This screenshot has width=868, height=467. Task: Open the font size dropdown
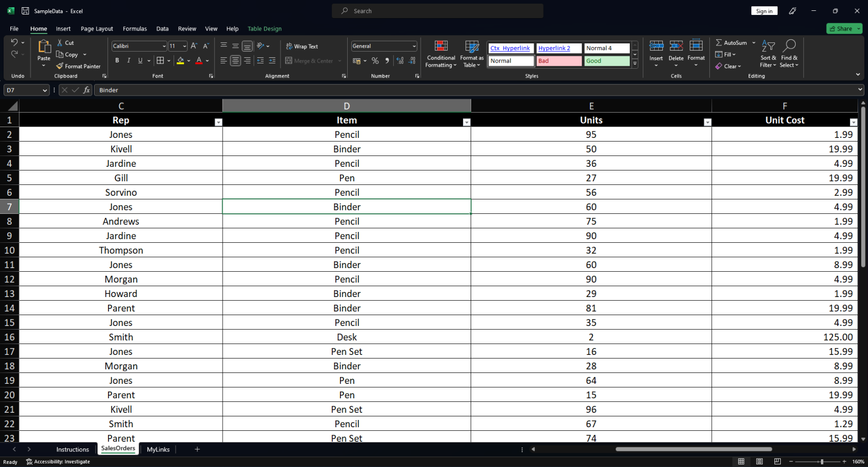pyautogui.click(x=184, y=46)
